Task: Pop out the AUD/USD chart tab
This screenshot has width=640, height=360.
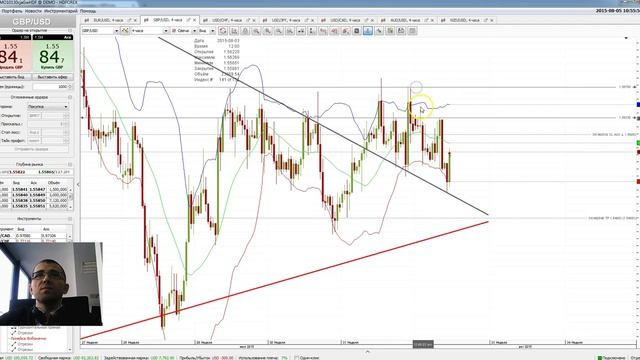Action: coord(427,20)
